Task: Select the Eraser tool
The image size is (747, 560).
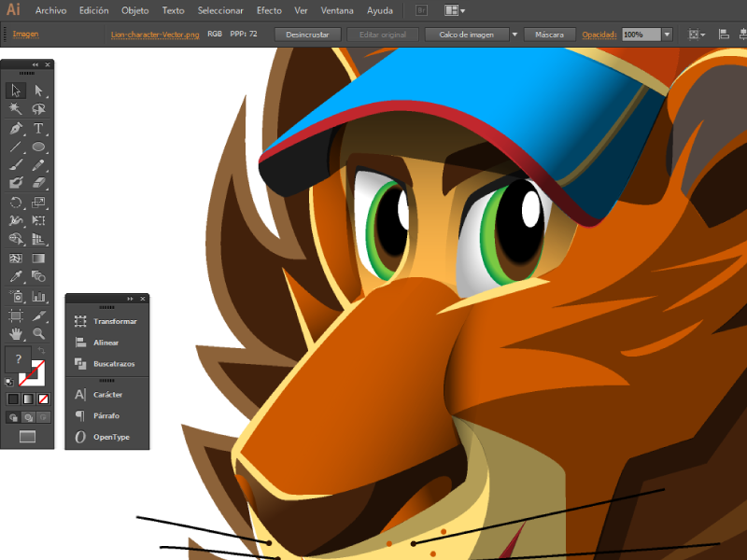Action: 38,184
